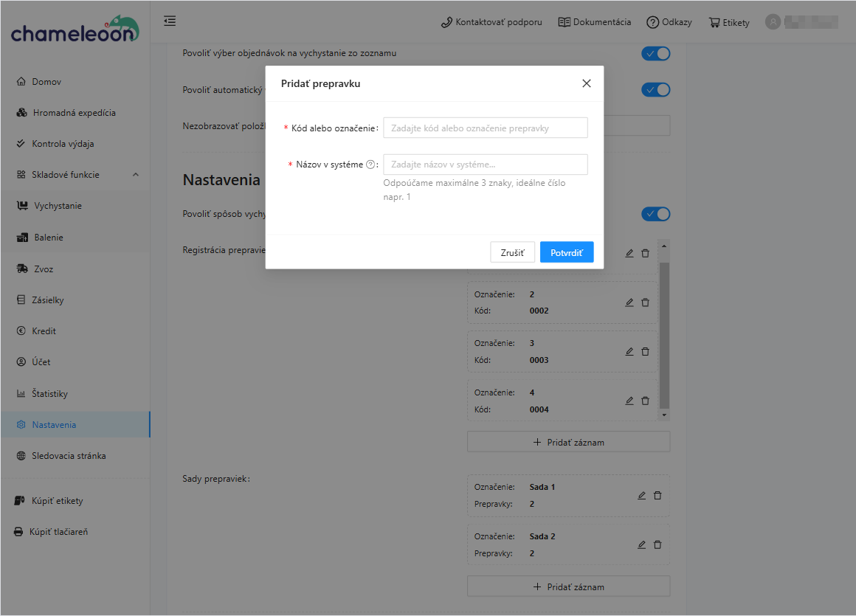Click the edit pencil icon for record 0002
856x616 pixels.
[629, 302]
